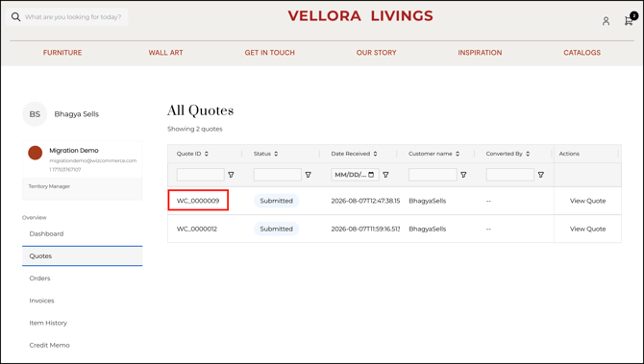Sort by Converted By column
The width and height of the screenshot is (644, 364).
[528, 154]
